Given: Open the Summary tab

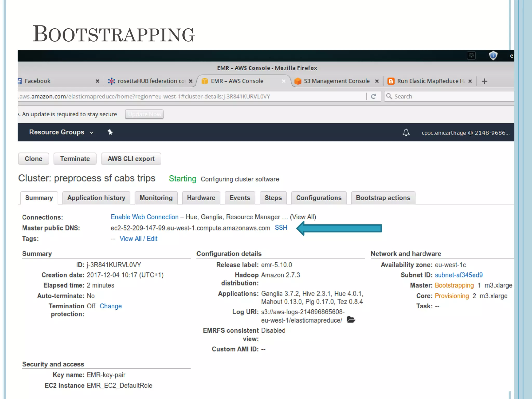Looking at the screenshot, I should pos(39,198).
